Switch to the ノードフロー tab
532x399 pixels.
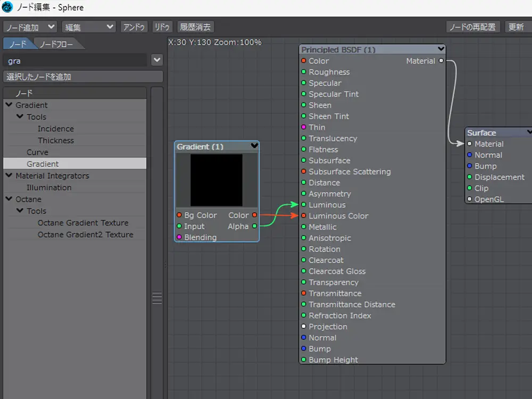click(x=56, y=44)
